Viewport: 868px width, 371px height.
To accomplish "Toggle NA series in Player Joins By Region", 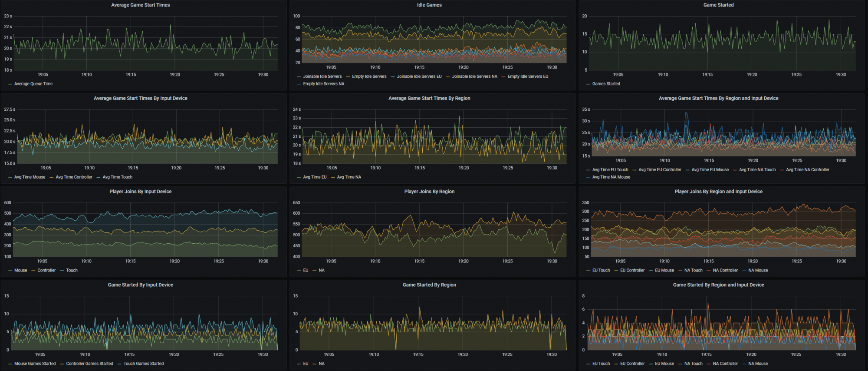I will (321, 271).
